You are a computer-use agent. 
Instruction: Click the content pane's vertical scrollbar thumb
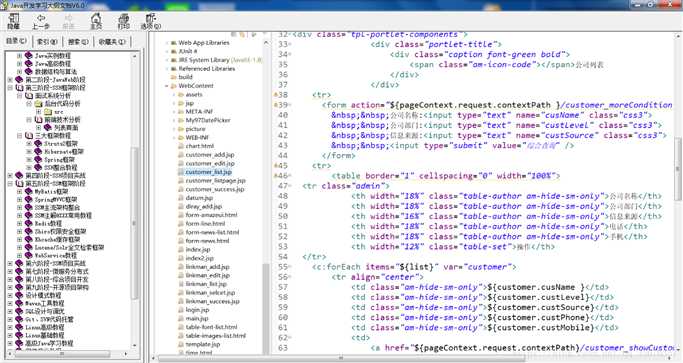[x=678, y=168]
